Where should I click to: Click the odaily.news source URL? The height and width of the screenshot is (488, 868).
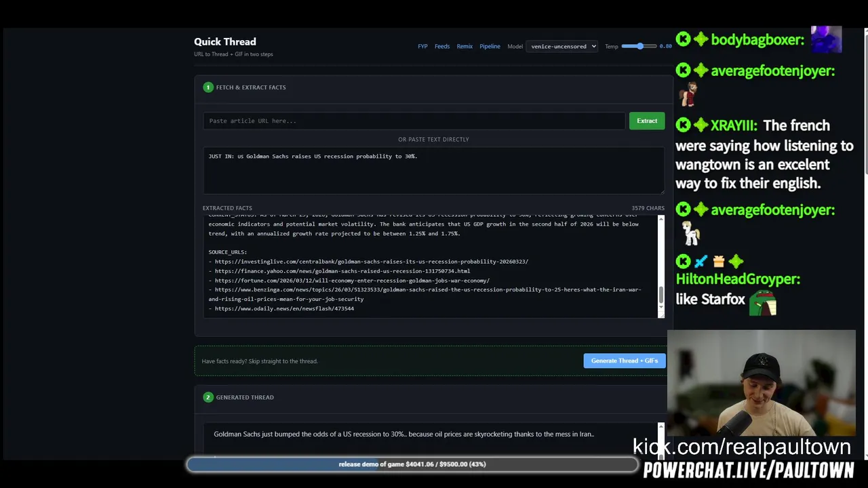(x=284, y=308)
